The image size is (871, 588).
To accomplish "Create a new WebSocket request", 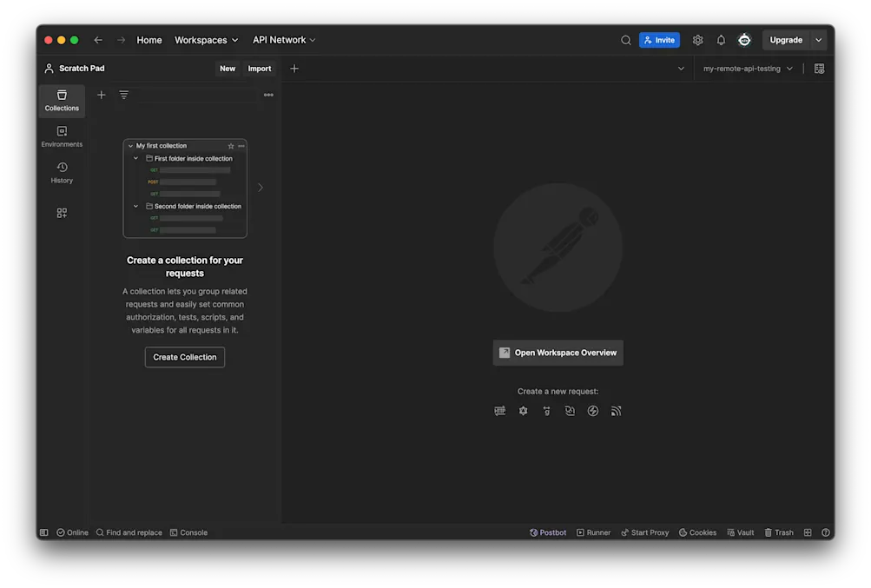I will (x=570, y=410).
